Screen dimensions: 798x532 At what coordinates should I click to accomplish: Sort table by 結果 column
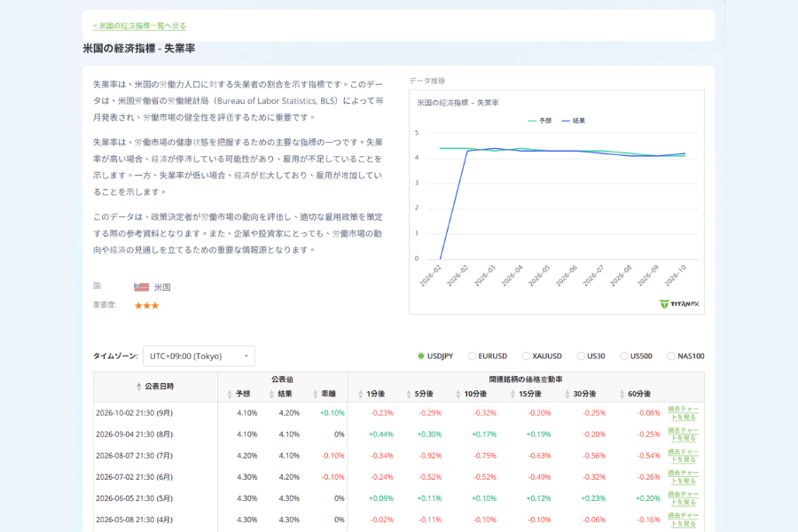281,394
